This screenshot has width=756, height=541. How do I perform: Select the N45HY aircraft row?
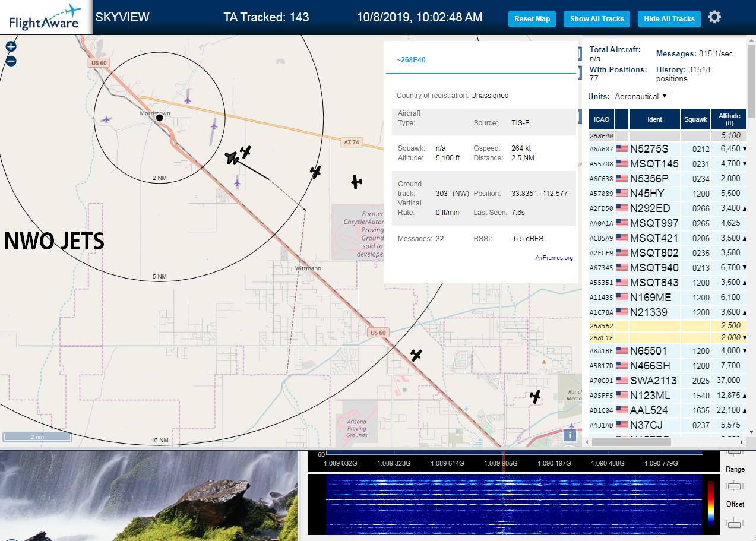(x=668, y=193)
